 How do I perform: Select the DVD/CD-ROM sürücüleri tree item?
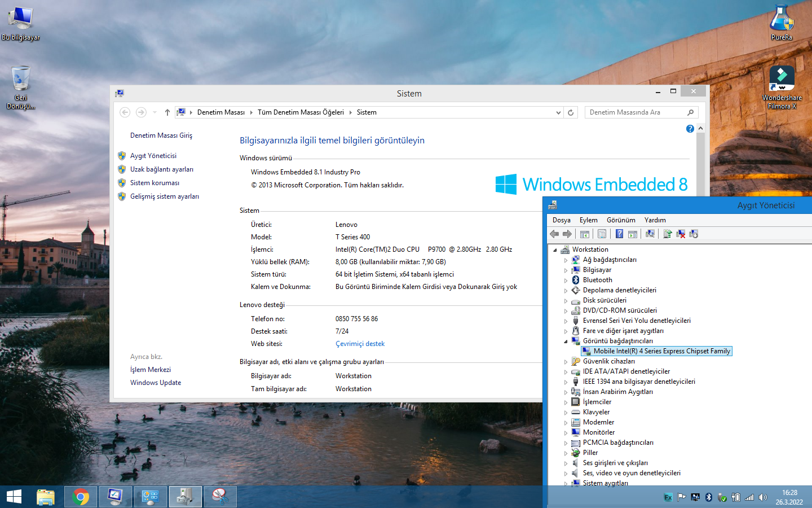coord(620,310)
